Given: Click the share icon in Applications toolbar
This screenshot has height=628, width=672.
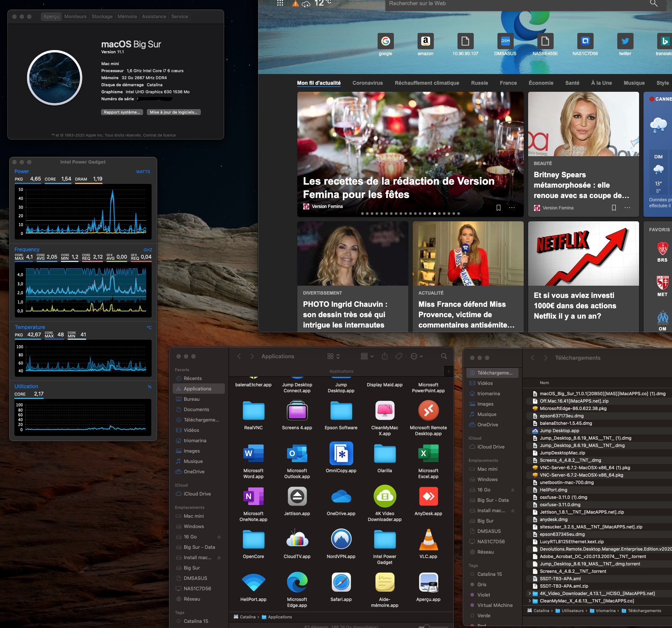Looking at the screenshot, I should (385, 356).
